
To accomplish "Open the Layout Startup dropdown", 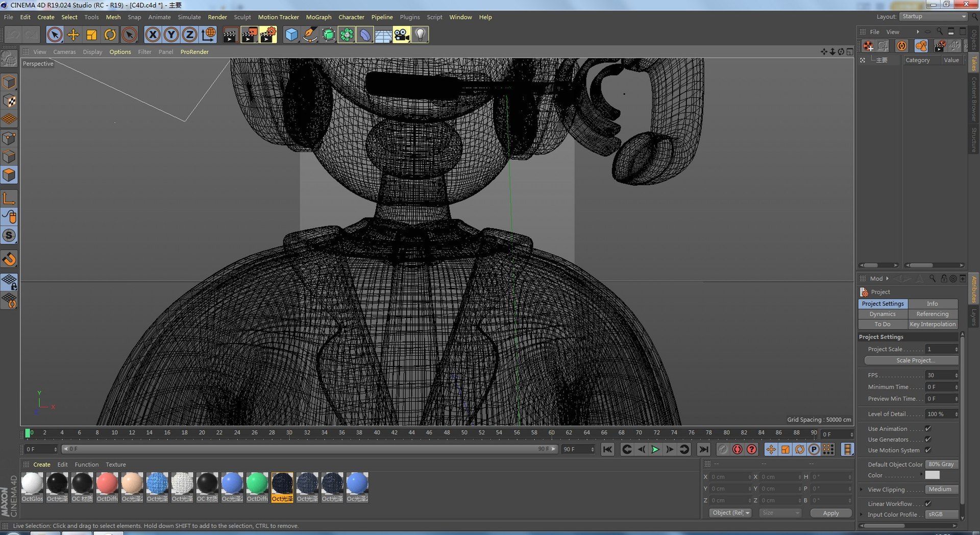I will [x=934, y=16].
